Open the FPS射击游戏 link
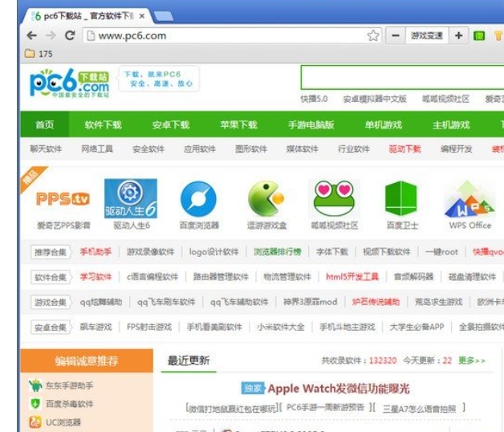This screenshot has height=432, width=504. coord(149,327)
